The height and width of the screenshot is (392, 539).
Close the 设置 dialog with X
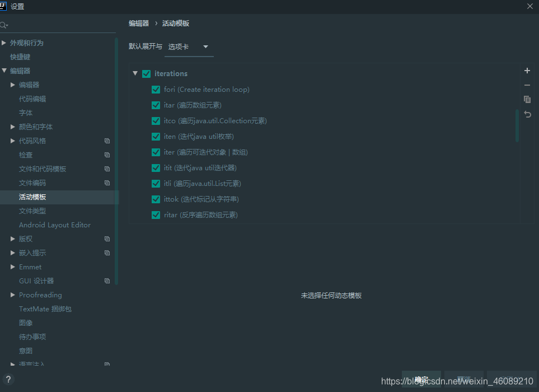[530, 6]
